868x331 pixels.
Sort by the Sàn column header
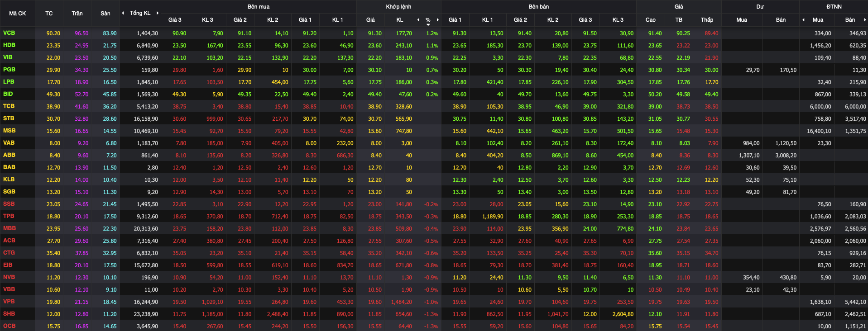pos(106,14)
